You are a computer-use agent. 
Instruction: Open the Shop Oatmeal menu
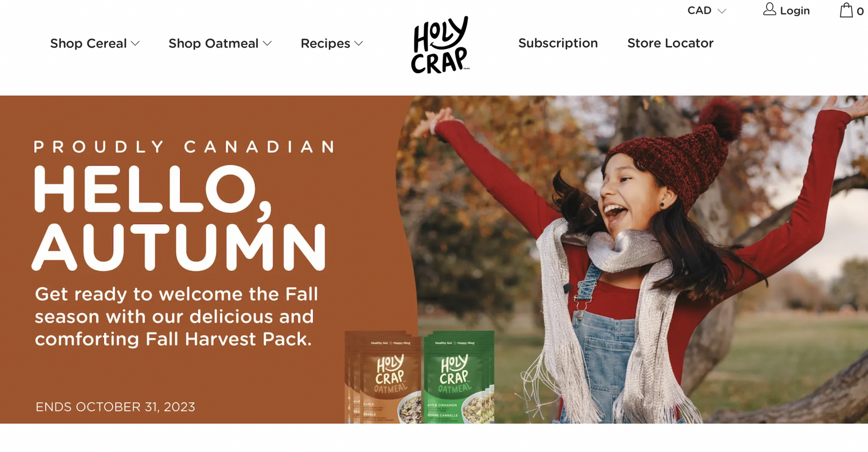213,43
